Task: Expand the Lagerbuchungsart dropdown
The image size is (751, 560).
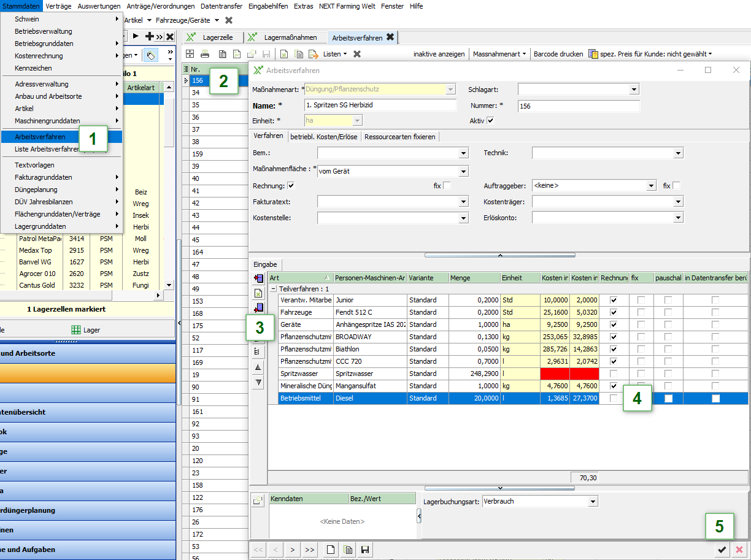Action: tap(592, 502)
